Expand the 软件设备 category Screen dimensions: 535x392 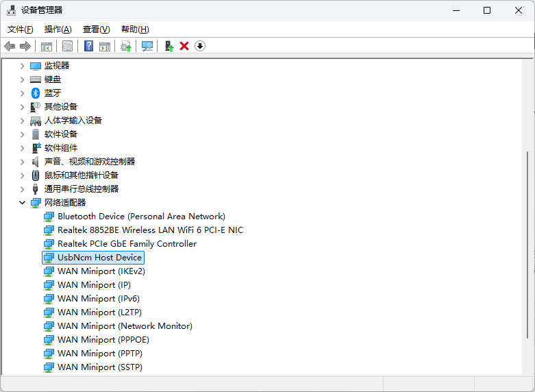click(22, 134)
